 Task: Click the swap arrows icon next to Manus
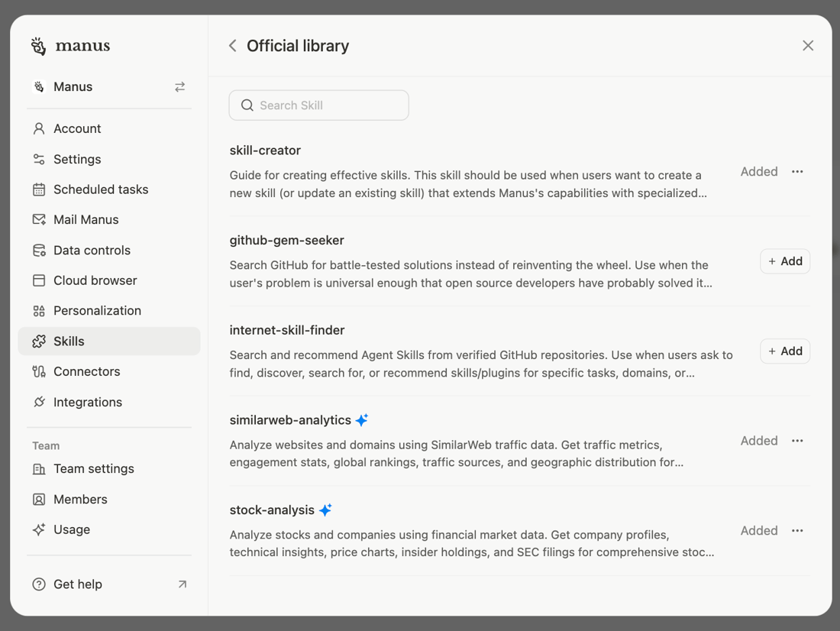point(180,87)
